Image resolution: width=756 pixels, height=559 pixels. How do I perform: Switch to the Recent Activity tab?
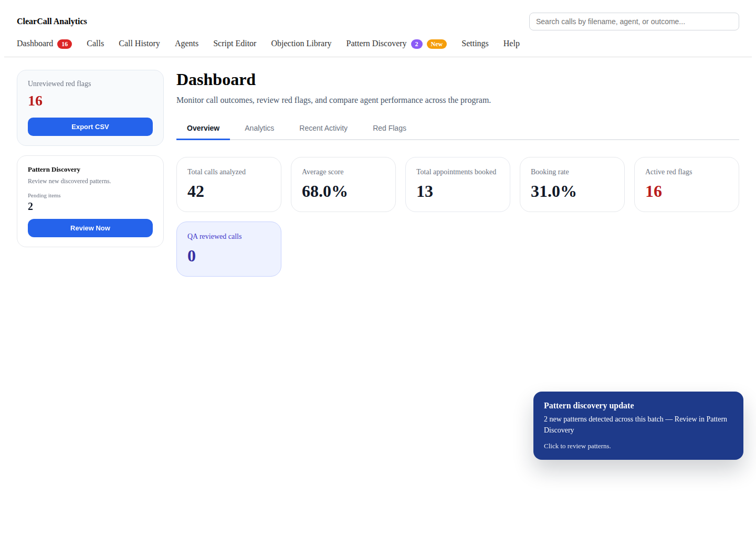pyautogui.click(x=323, y=128)
